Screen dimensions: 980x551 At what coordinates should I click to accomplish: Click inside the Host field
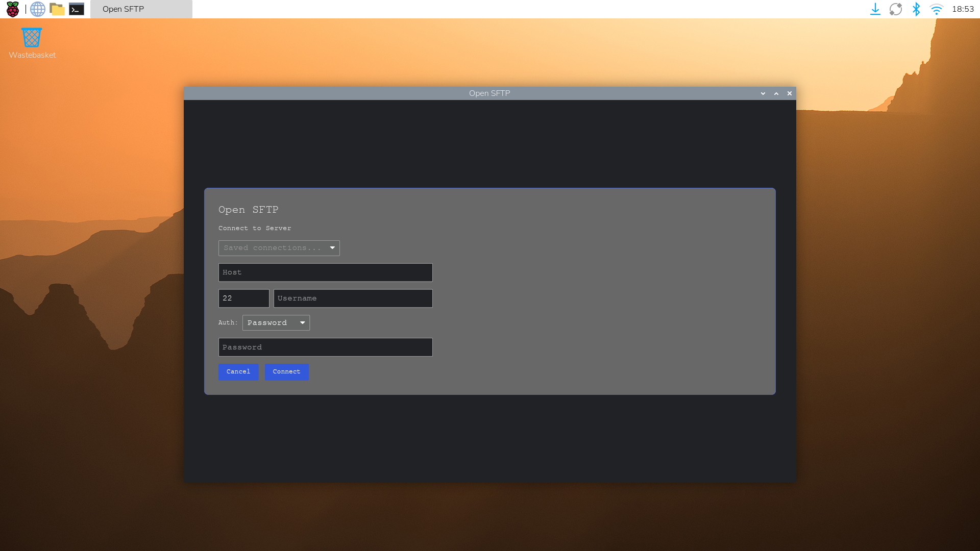[x=325, y=272]
